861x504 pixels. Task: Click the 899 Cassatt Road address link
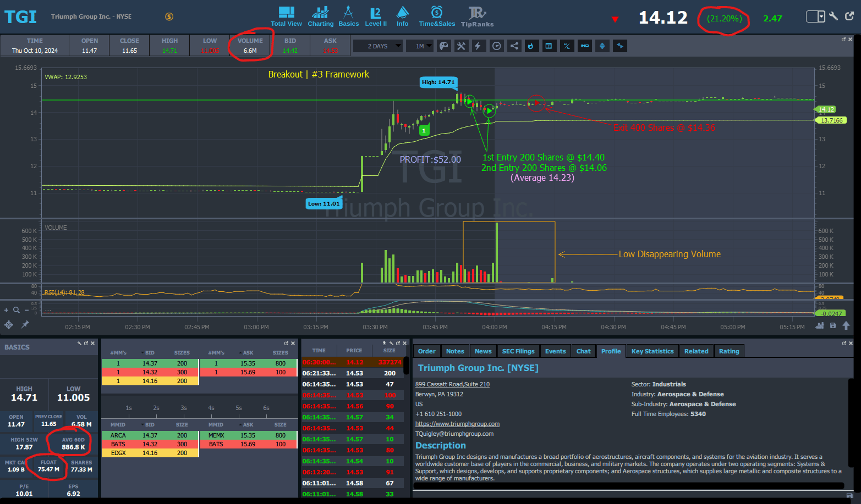(452, 385)
